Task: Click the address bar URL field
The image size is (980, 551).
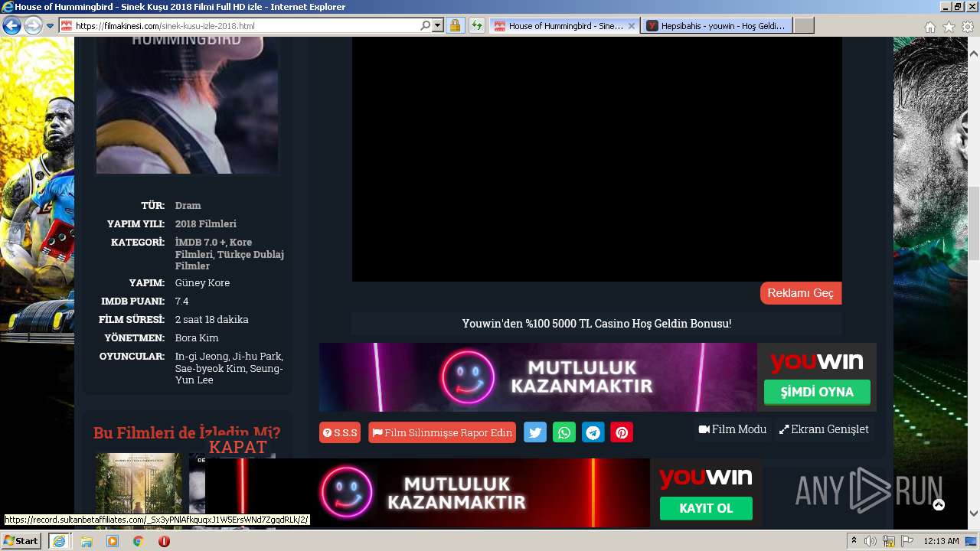Action: pos(246,25)
